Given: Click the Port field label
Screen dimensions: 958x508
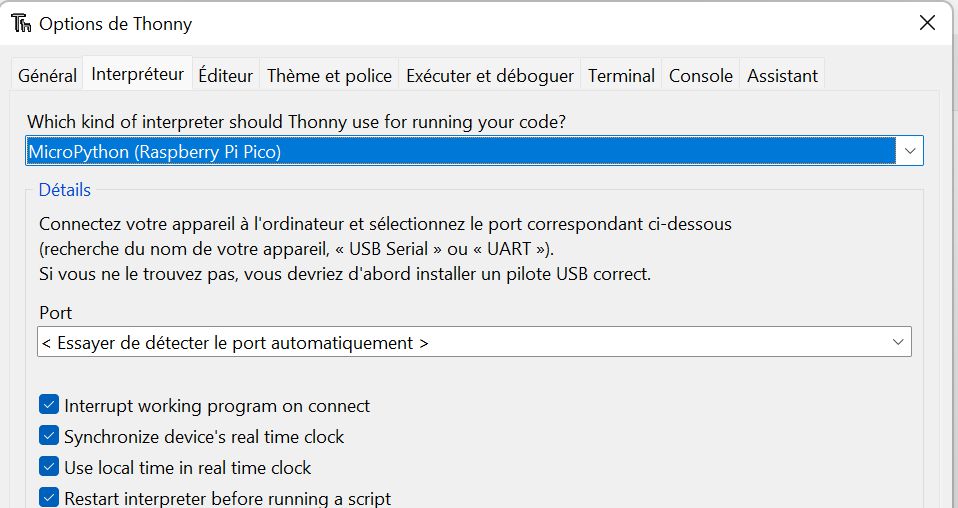Looking at the screenshot, I should 56,312.
